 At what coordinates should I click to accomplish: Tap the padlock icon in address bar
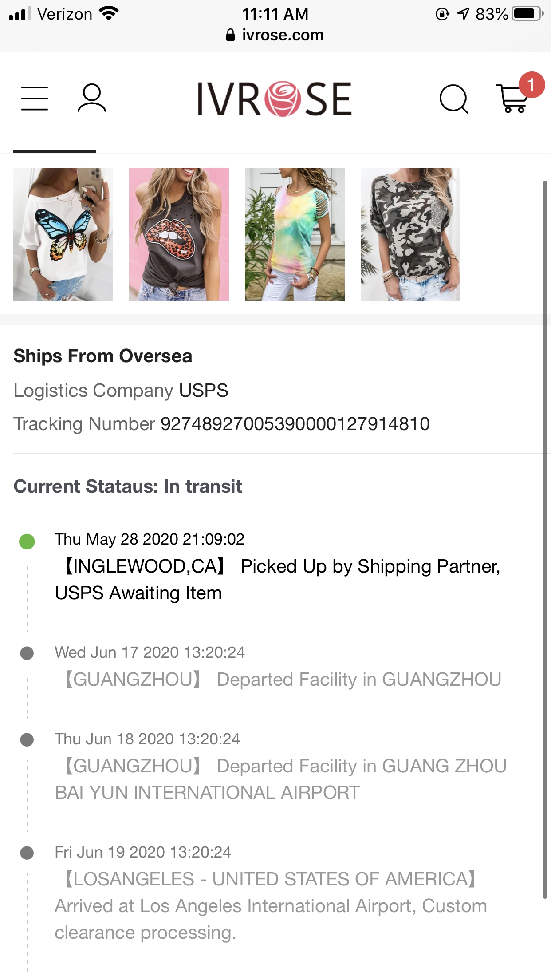click(x=230, y=35)
